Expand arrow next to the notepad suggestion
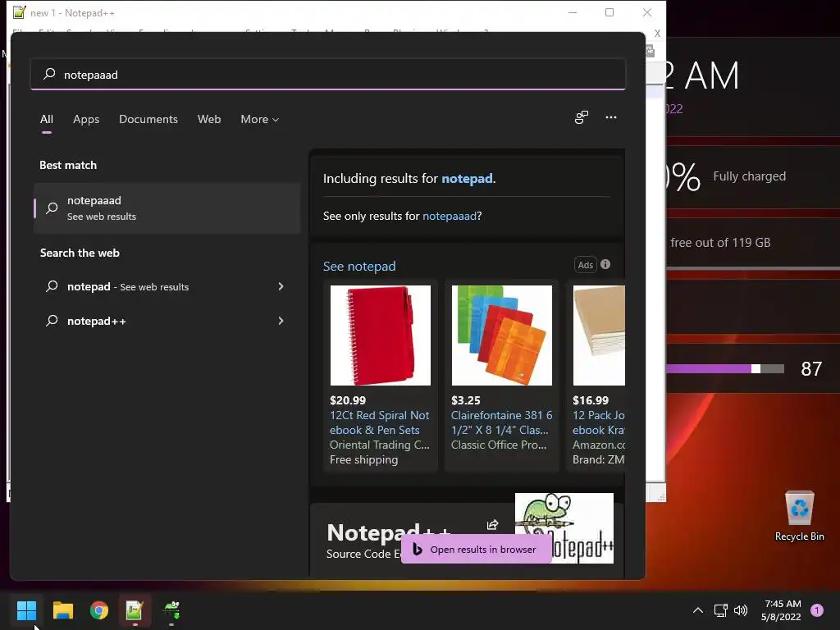The width and height of the screenshot is (840, 630). click(x=281, y=286)
